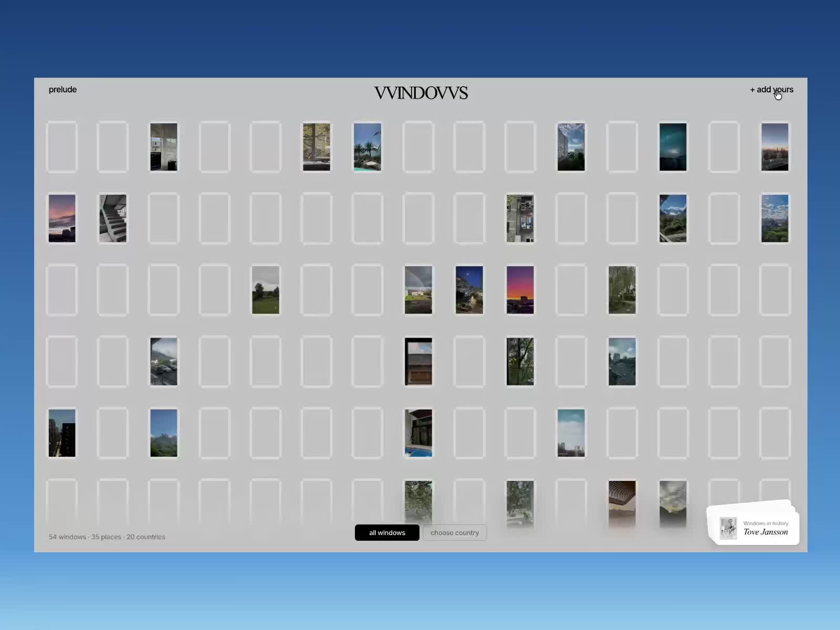Open the dusk city skyline photo
This screenshot has height=630, width=840.
pyautogui.click(x=775, y=147)
